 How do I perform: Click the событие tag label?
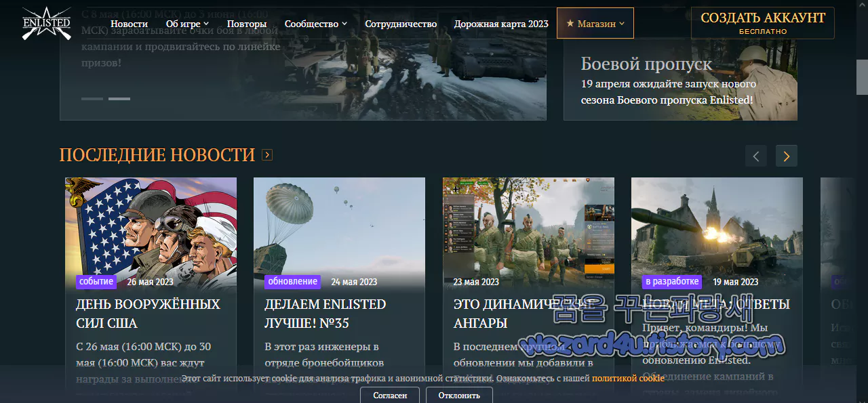click(96, 281)
